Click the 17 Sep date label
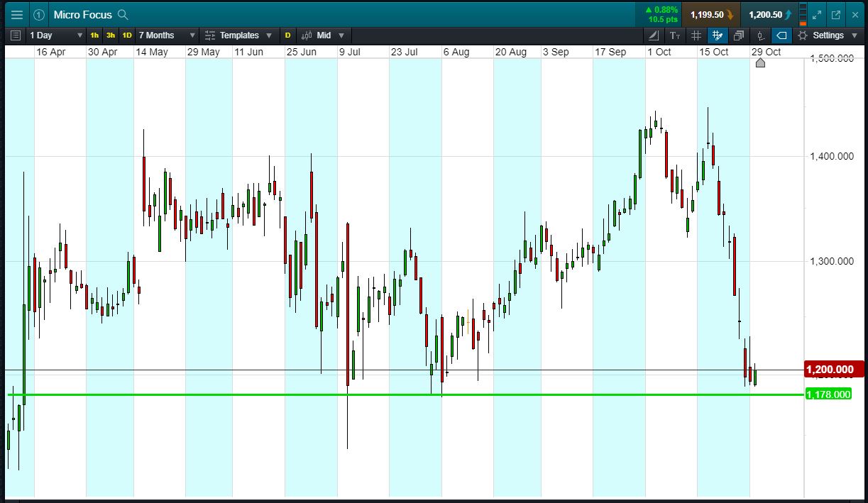Screen dimensions: 868x503 coord(610,52)
